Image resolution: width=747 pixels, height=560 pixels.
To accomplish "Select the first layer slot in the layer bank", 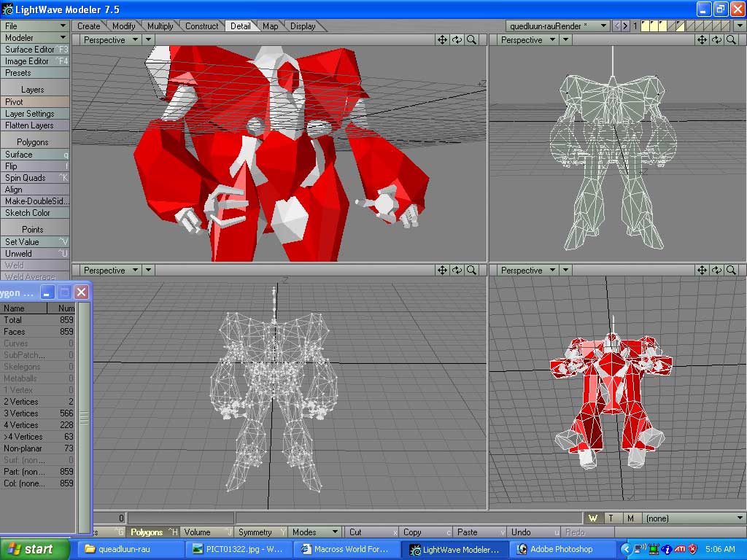I will (x=645, y=26).
